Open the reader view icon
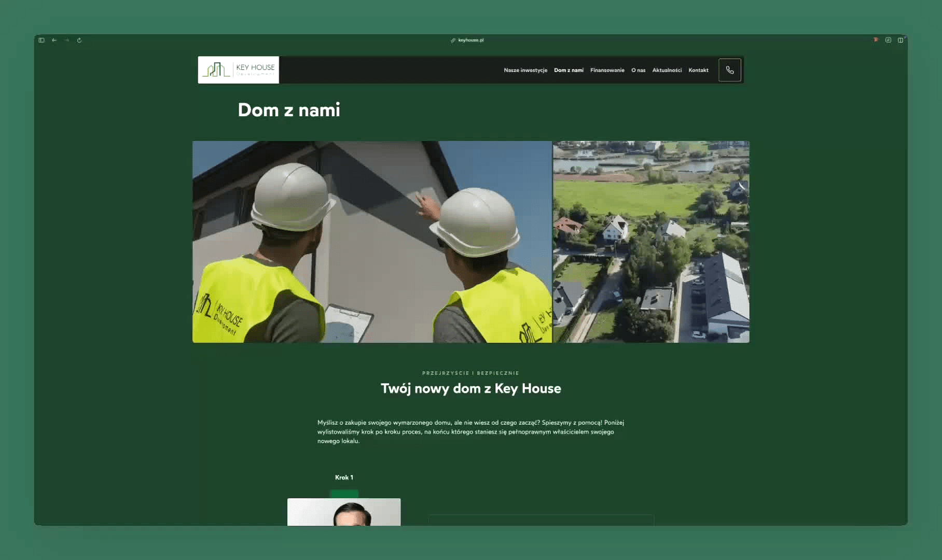942x560 pixels. [888, 40]
